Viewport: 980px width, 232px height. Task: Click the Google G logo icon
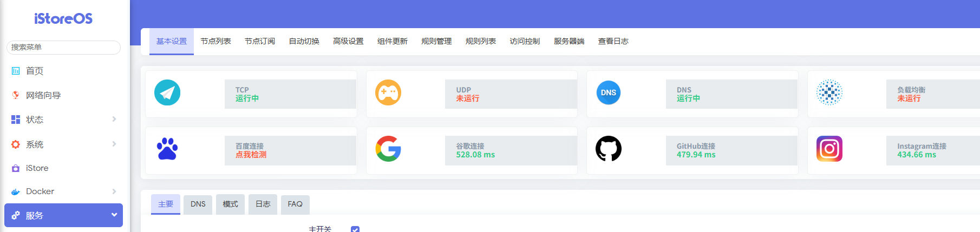388,149
